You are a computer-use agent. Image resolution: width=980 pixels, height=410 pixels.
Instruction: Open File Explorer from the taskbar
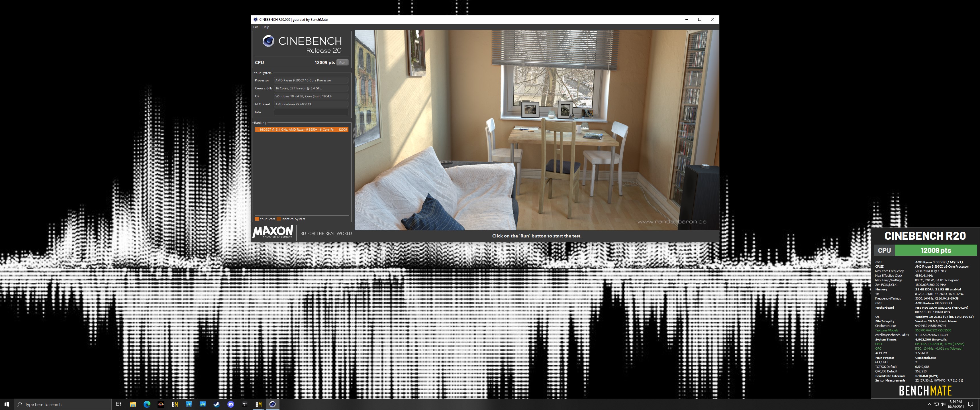click(133, 404)
